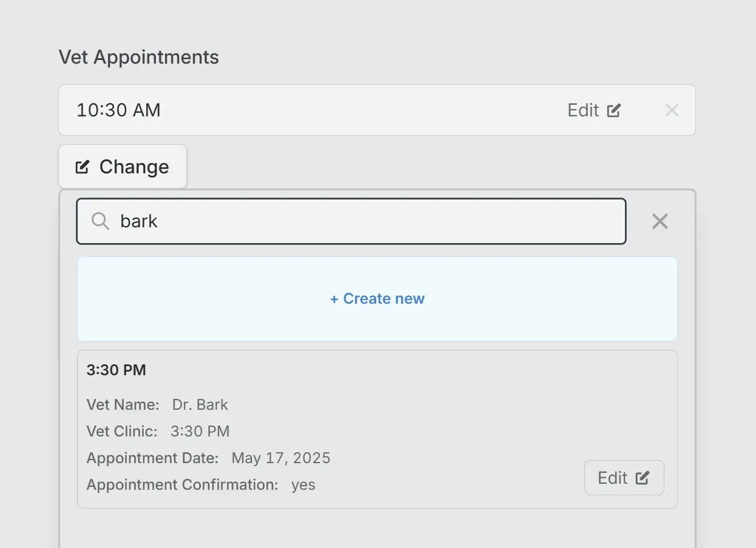Click the edit icon on the 3:30 PM card

click(643, 478)
